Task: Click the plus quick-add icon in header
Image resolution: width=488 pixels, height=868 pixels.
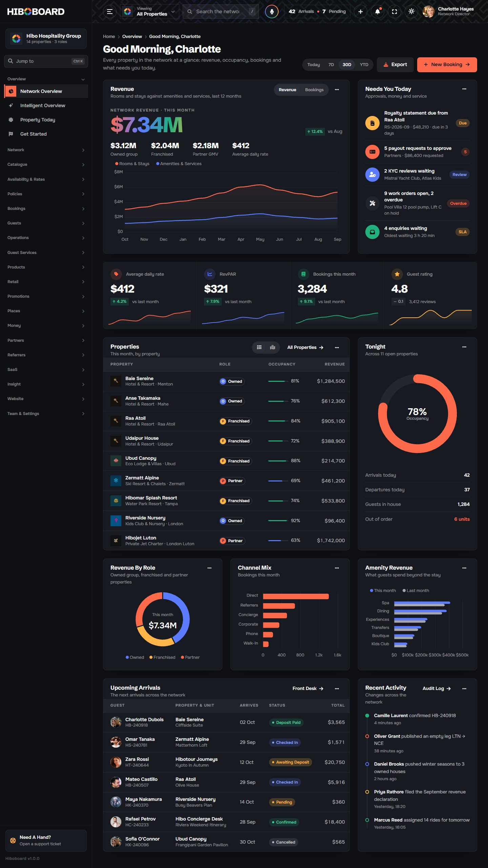Action: click(x=361, y=12)
